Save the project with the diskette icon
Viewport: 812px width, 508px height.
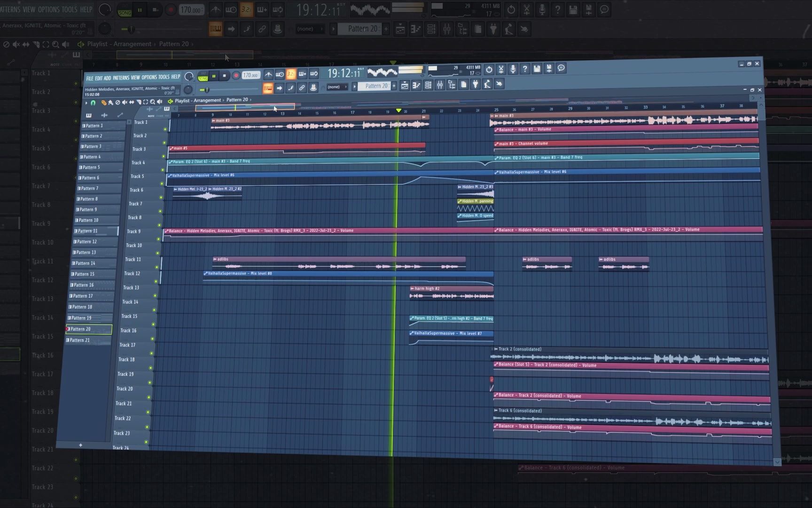(x=536, y=69)
